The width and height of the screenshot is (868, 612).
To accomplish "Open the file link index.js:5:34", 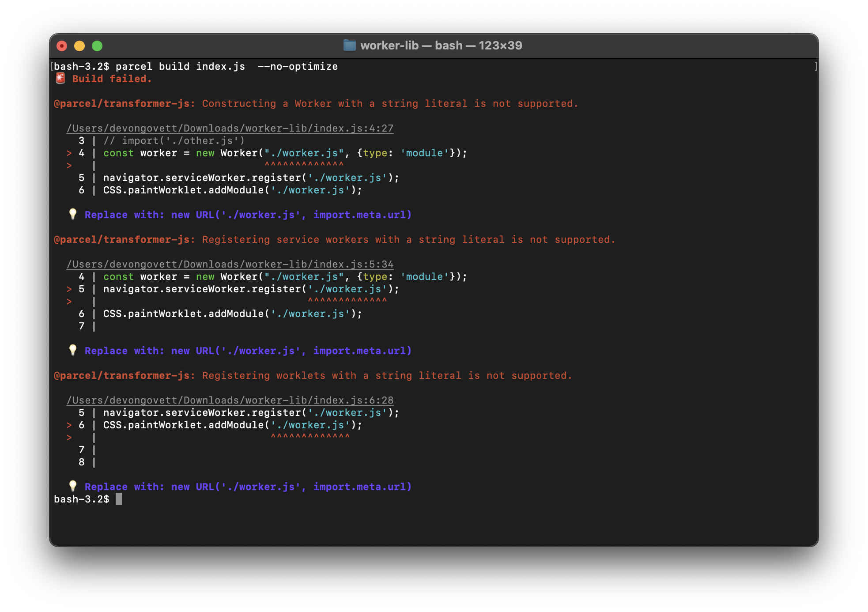I will click(230, 264).
